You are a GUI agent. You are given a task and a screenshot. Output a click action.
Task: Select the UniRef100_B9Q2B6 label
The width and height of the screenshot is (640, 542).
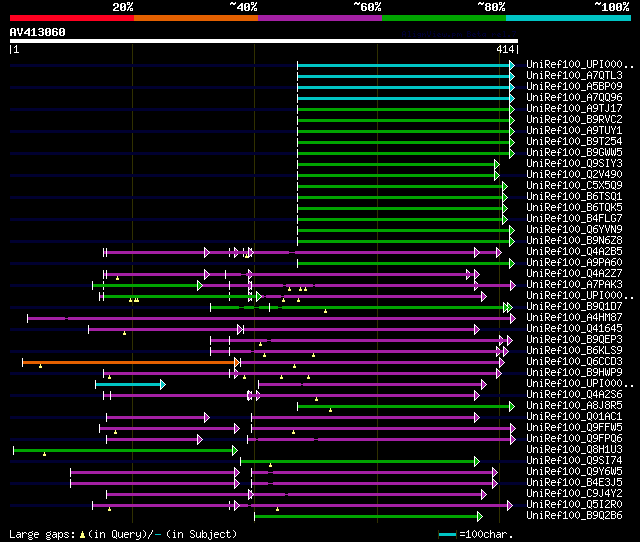(574, 516)
